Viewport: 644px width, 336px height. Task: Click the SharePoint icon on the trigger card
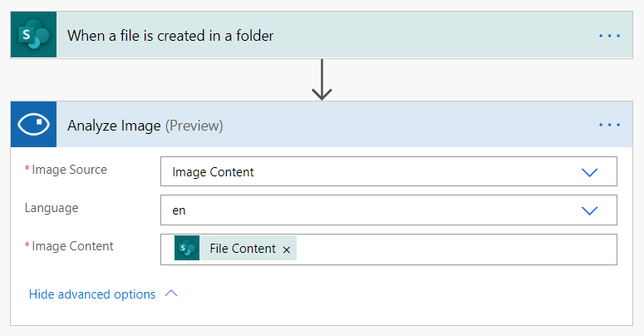(33, 35)
